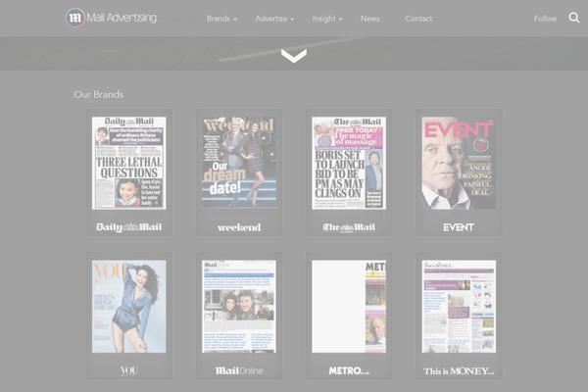The height and width of the screenshot is (392, 588).
Task: Expand the Brands dropdown menu
Action: coord(221,19)
